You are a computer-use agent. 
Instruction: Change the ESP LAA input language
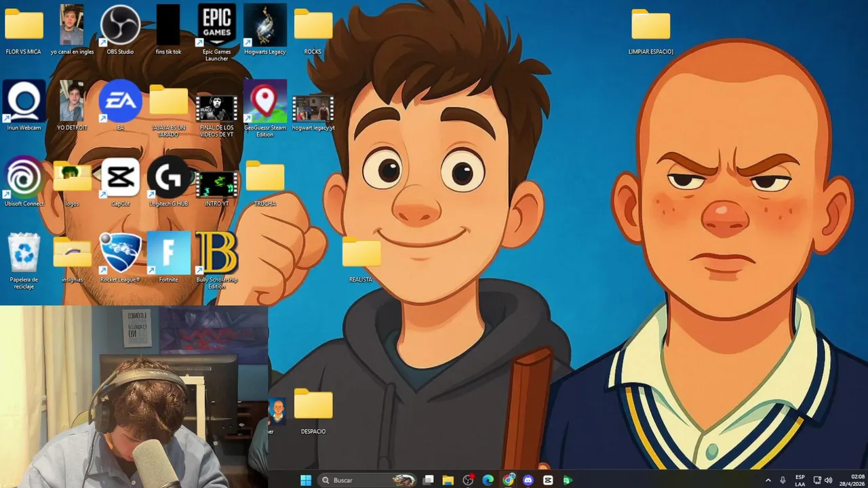pos(800,480)
